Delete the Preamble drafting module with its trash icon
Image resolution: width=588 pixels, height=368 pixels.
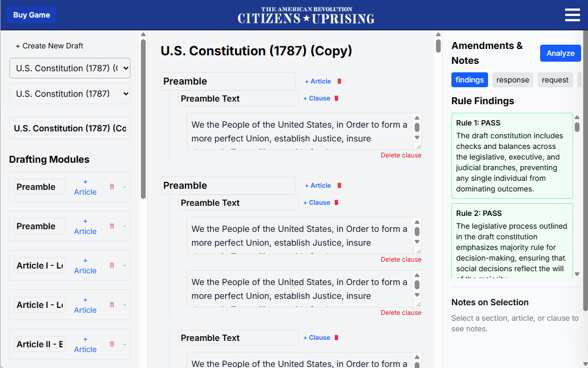(112, 187)
